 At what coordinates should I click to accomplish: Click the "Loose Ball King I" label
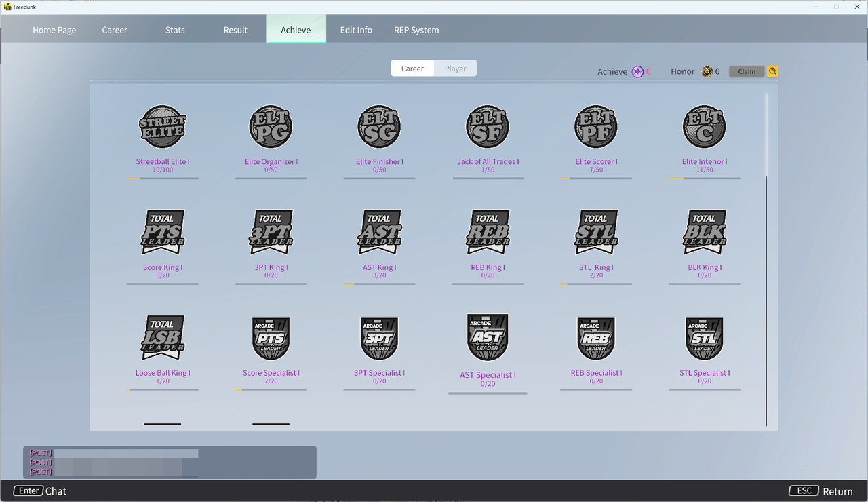(x=163, y=374)
